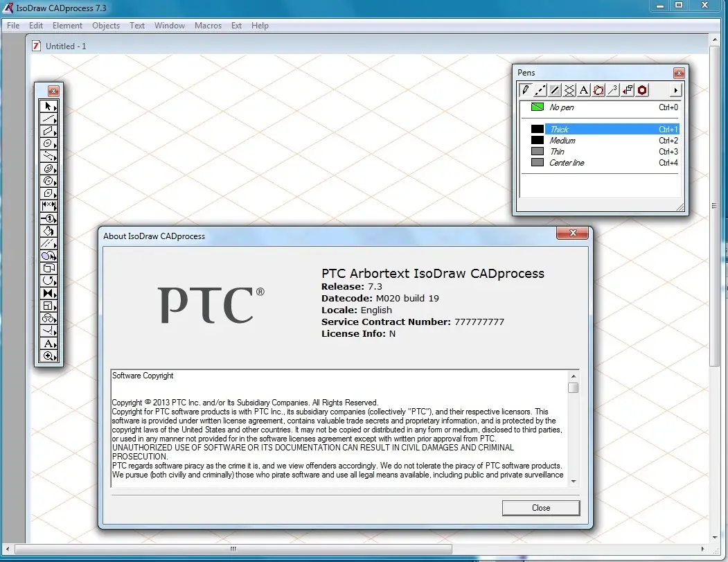Click the horizontal document scrollbar thumb

click(233, 549)
